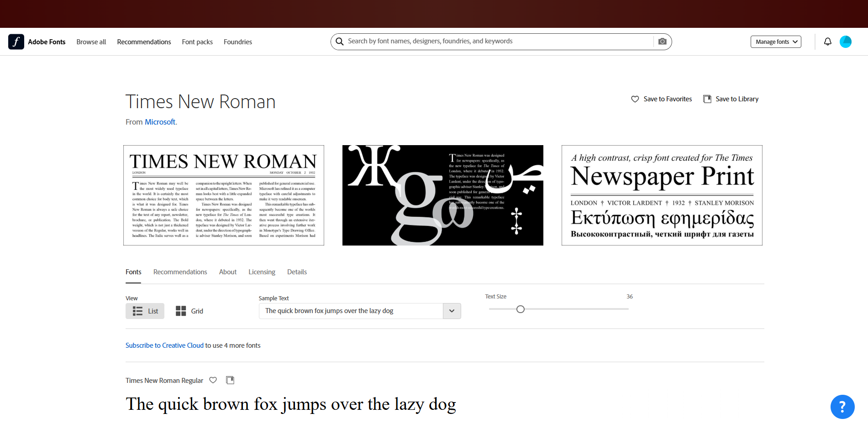This screenshot has height=429, width=868.
Task: Click inside the font search field
Action: (457, 41)
